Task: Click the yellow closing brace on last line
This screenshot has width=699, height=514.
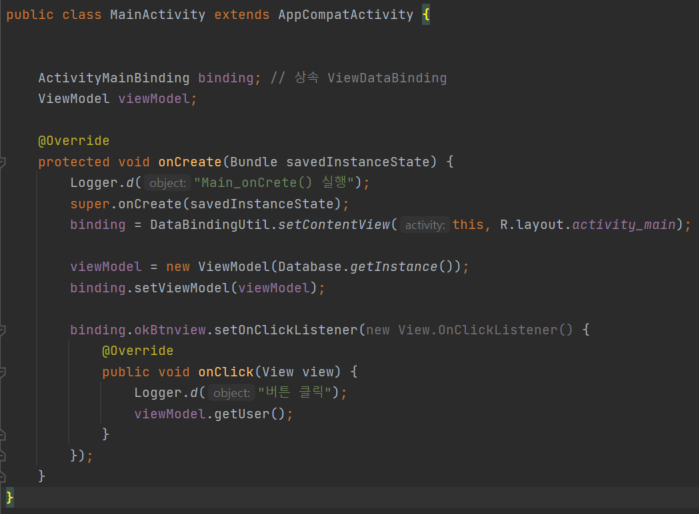Action: pyautogui.click(x=9, y=497)
